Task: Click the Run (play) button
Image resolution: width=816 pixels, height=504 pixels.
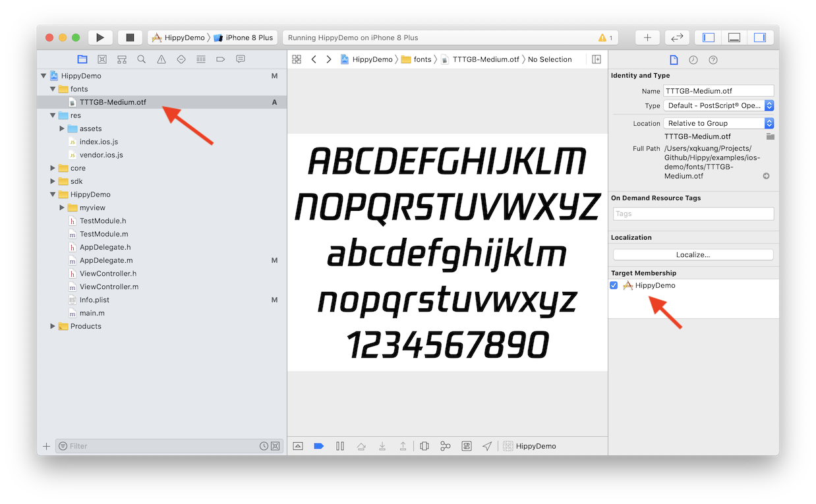Action: (100, 38)
